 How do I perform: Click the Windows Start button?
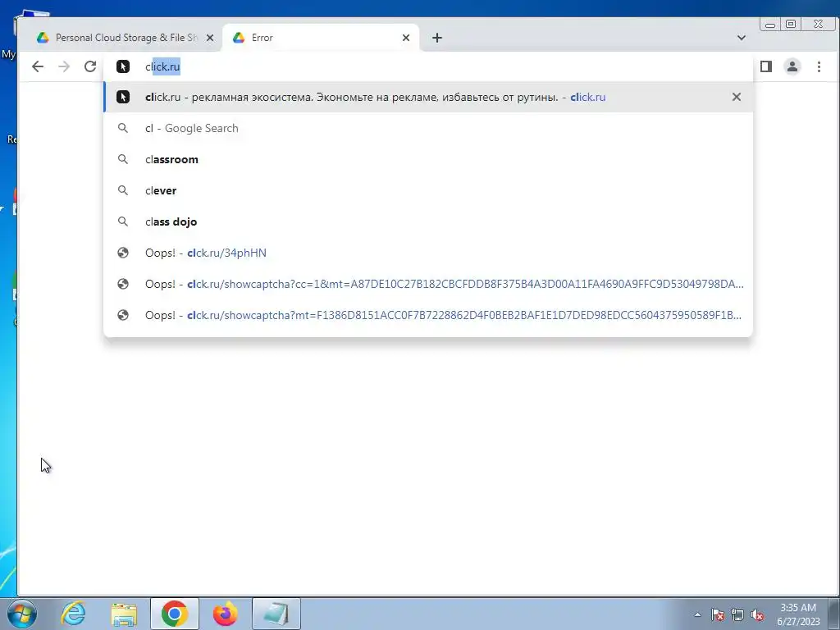point(21,614)
